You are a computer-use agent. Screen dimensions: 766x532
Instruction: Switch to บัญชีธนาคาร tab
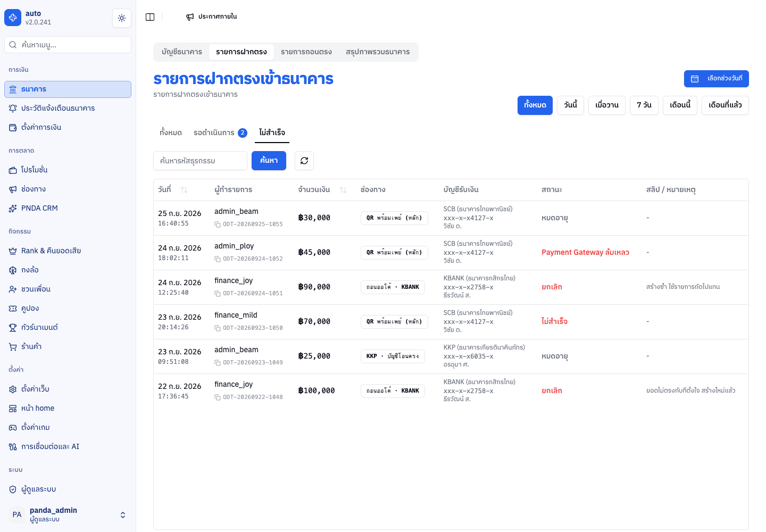(x=182, y=52)
